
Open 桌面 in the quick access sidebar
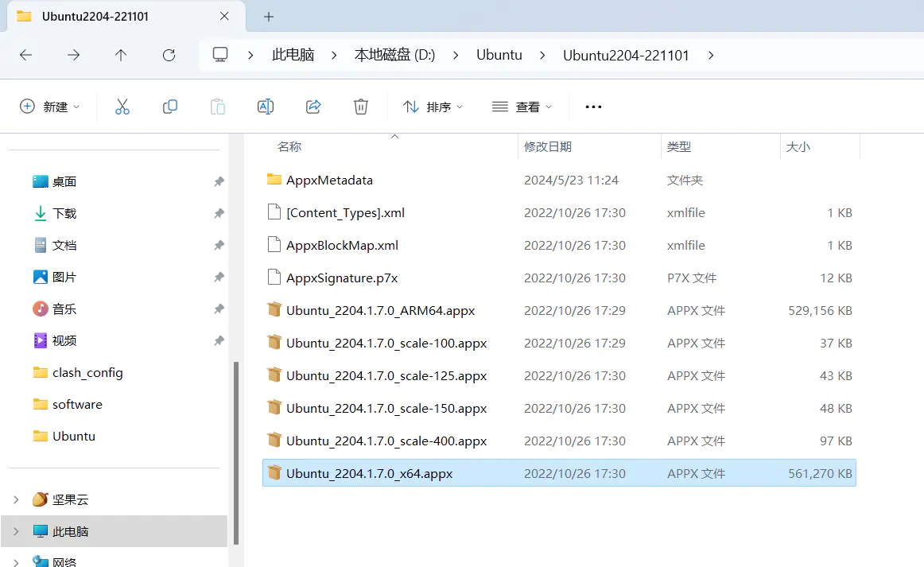click(x=64, y=181)
